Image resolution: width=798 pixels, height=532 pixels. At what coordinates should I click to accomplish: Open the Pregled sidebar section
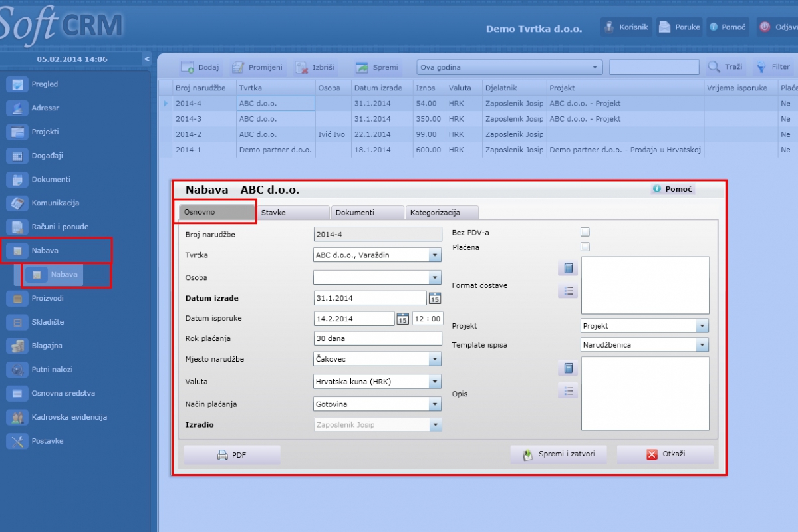44,84
